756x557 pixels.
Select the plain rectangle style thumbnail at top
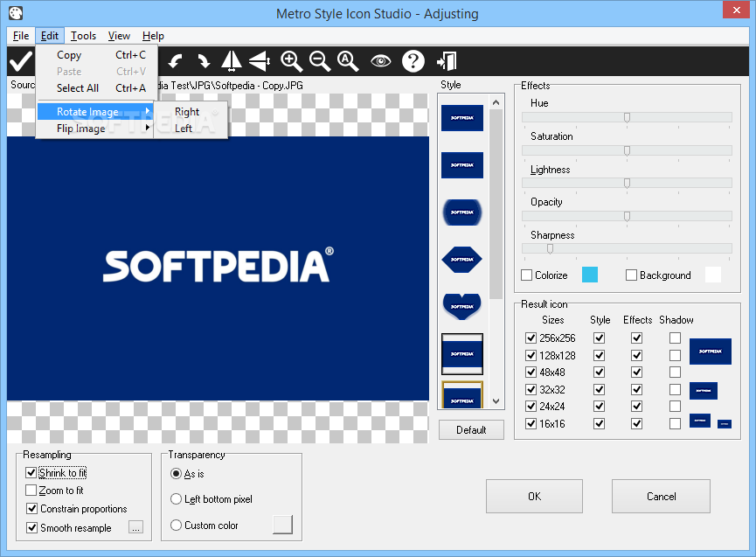pyautogui.click(x=461, y=118)
